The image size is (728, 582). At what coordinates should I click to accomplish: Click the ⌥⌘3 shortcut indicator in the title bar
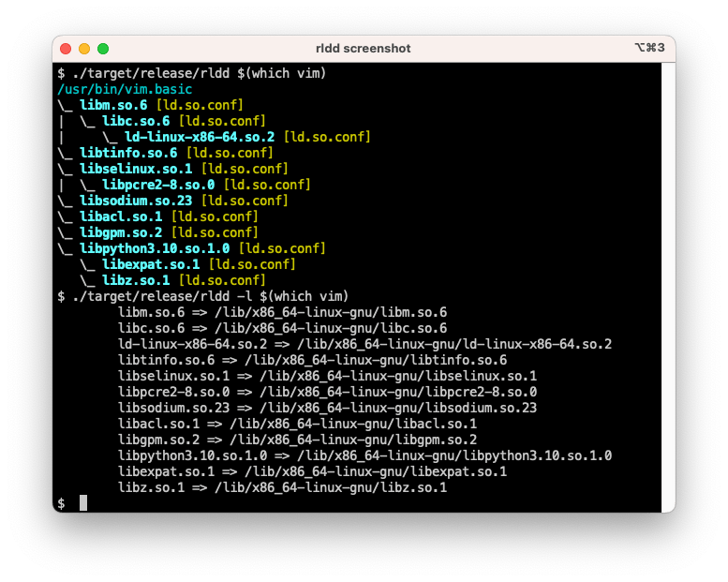click(x=649, y=48)
